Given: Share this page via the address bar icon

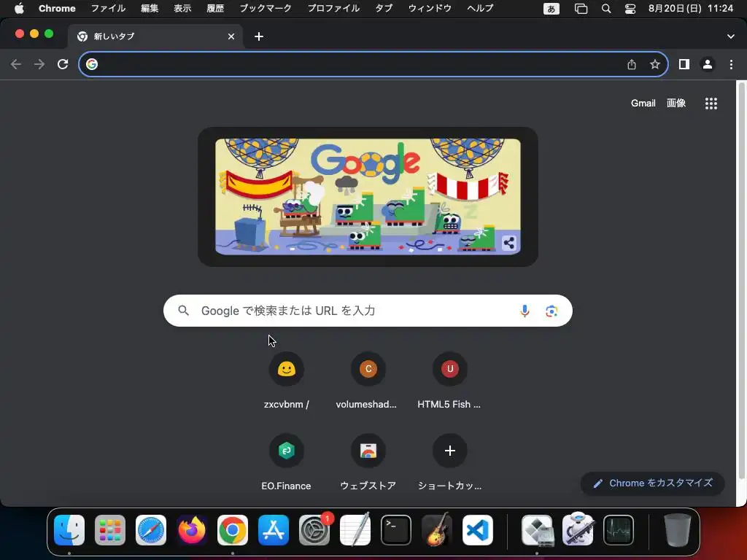Looking at the screenshot, I should [632, 64].
